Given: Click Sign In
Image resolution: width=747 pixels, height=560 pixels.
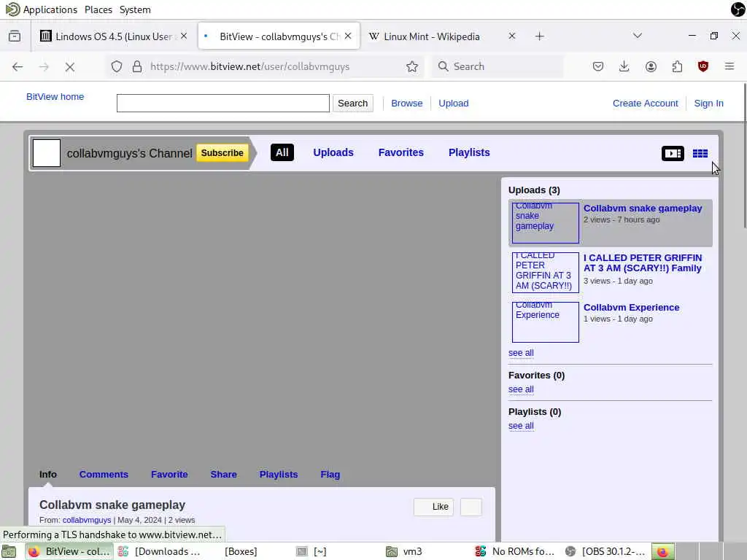Looking at the screenshot, I should pyautogui.click(x=708, y=104).
